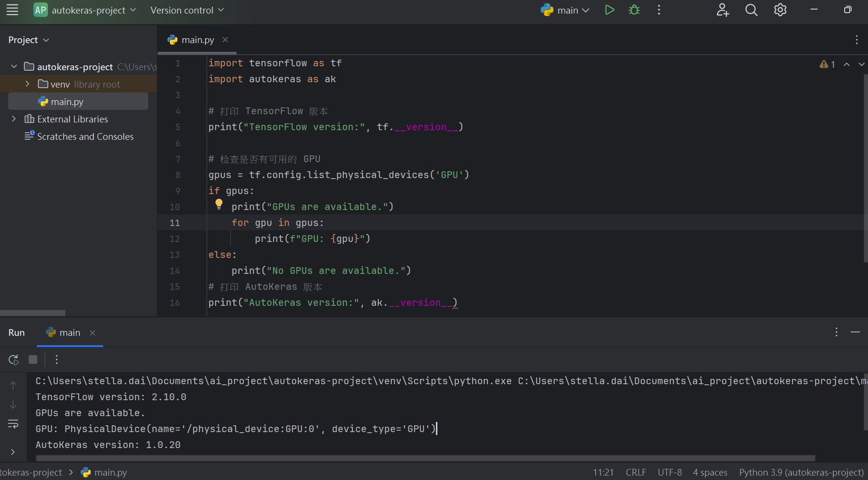The width and height of the screenshot is (868, 480).
Task: Place cursor on line 11 for loop
Action: [278, 223]
